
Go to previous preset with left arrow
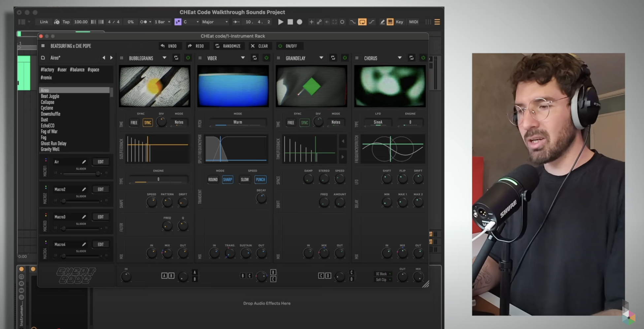104,58
